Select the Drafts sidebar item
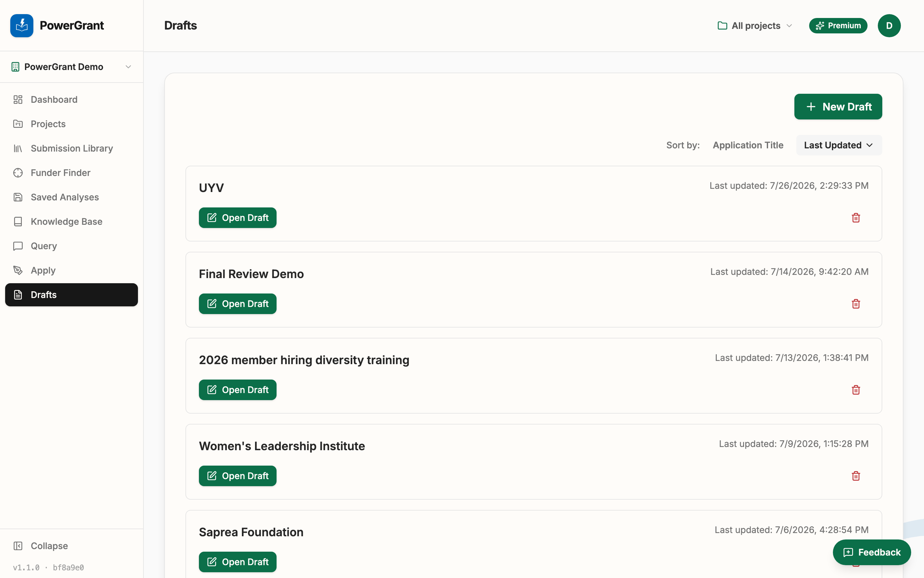 point(72,295)
